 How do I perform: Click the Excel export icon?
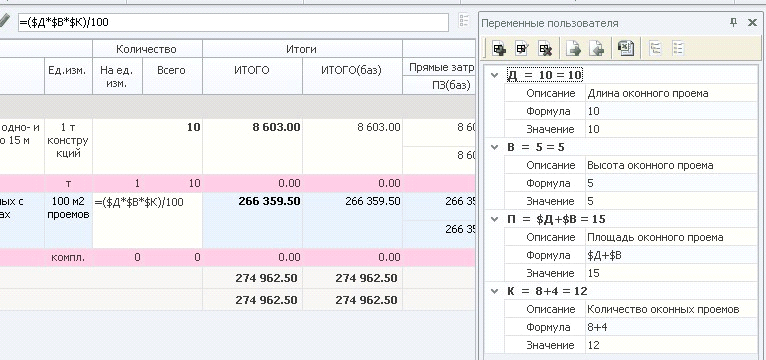point(626,48)
